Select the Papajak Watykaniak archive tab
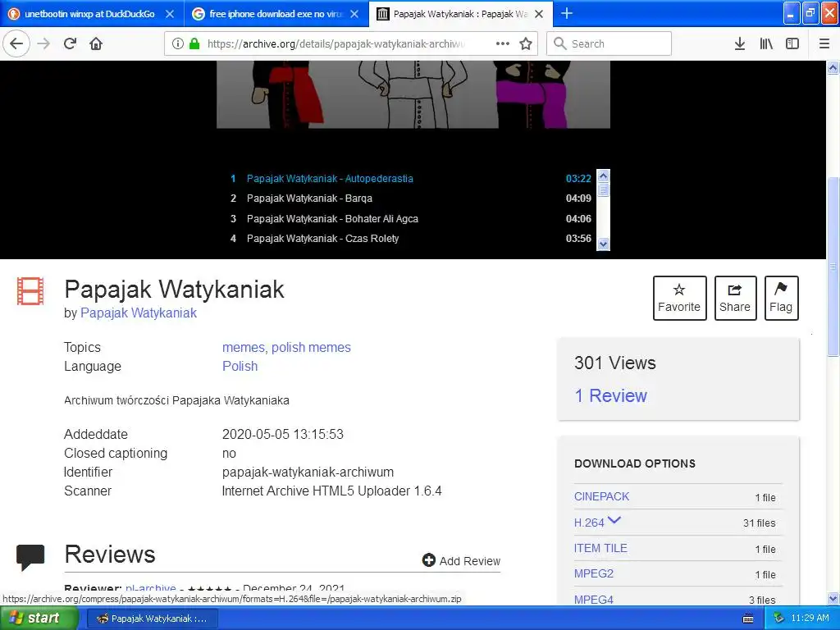This screenshot has height=630, width=840. click(x=461, y=14)
